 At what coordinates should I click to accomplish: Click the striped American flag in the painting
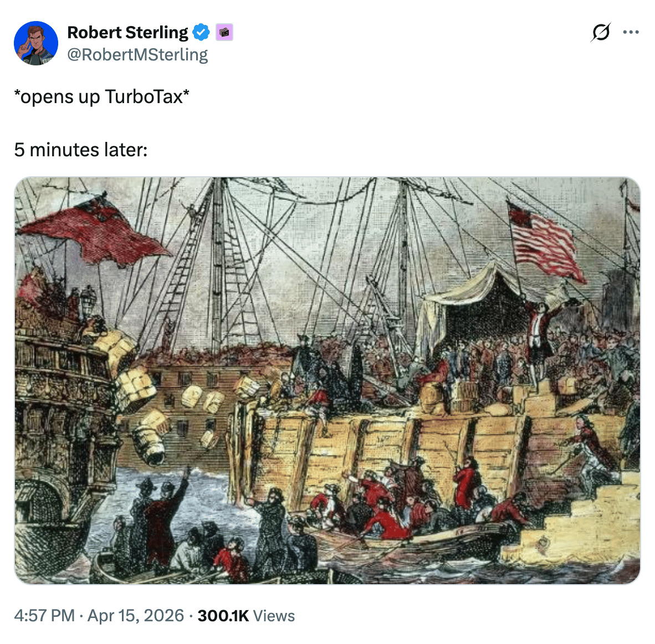pos(546,241)
